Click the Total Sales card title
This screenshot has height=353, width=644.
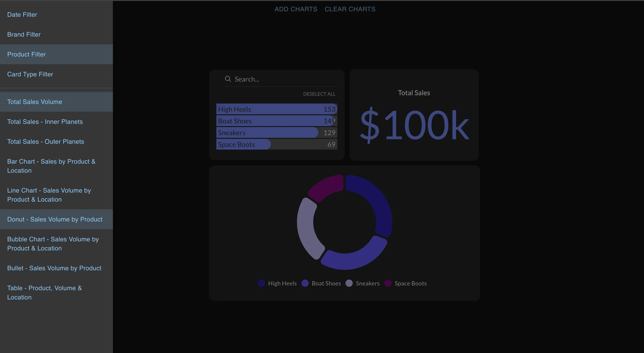pos(414,93)
